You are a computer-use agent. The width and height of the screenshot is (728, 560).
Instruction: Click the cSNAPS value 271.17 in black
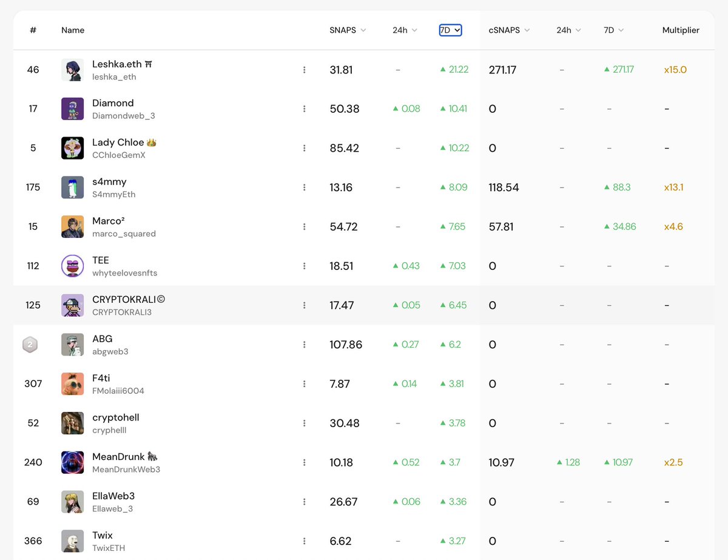pos(502,70)
